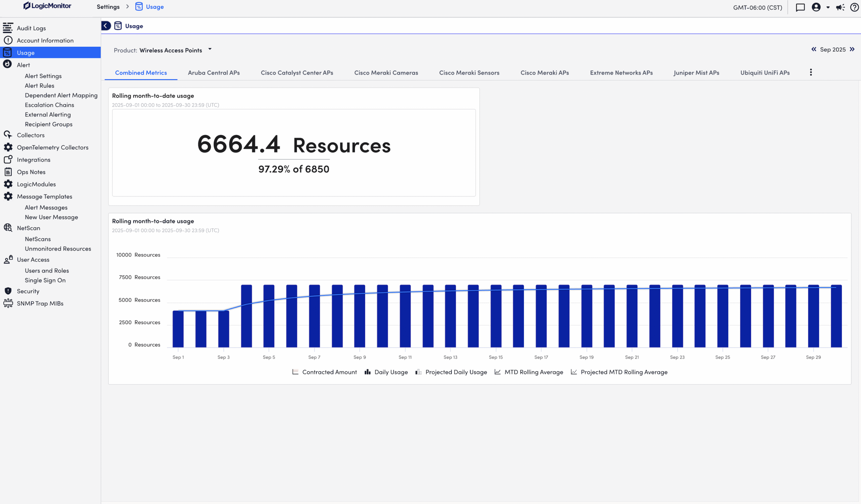Open the Product dropdown for Wireless Access Points
This screenshot has height=504, width=861.
coord(210,49)
